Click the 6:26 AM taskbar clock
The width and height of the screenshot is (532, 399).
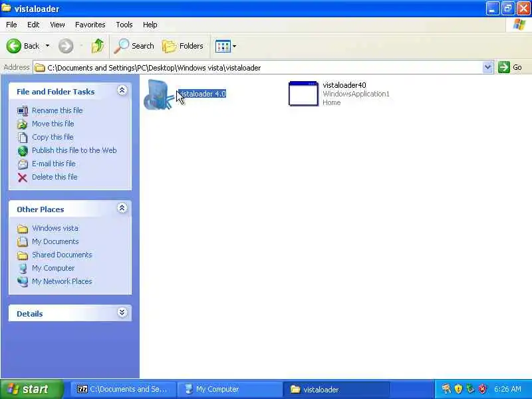tap(507, 389)
